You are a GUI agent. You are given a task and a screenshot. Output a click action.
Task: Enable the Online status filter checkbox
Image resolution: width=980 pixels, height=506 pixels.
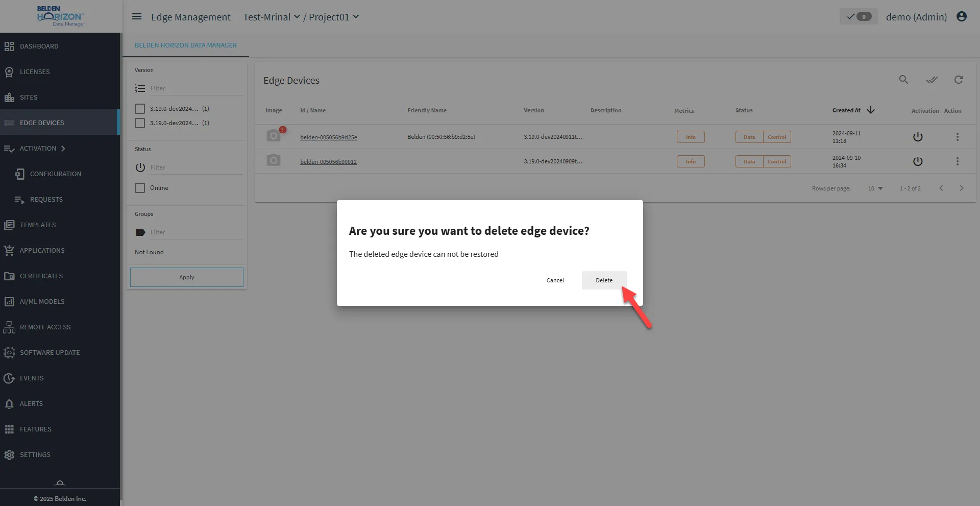(140, 188)
